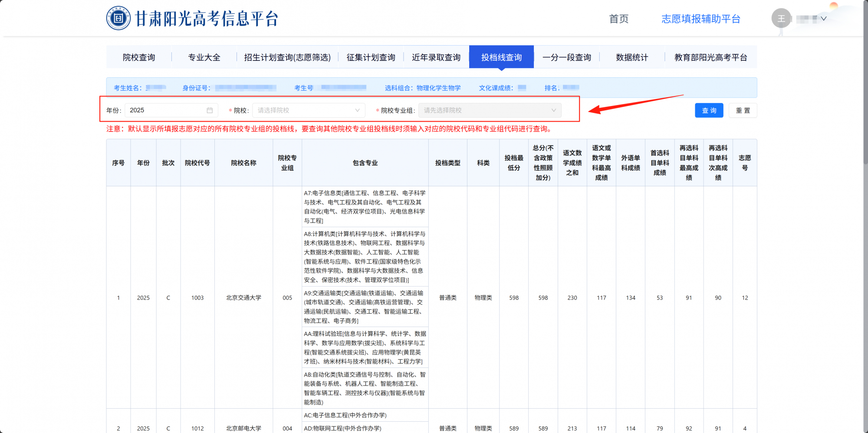Open the 院校专业组 dropdown
Screen dimensions: 868x433
click(x=490, y=110)
